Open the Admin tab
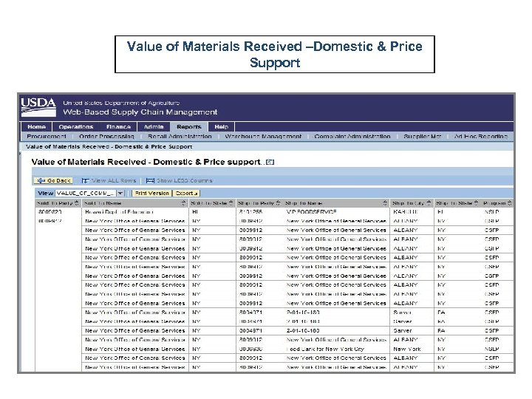Viewport: 532px width, 399px height. tap(154, 126)
